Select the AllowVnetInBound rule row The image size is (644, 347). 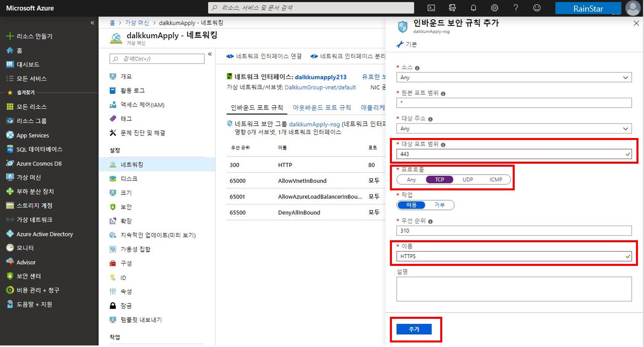306,181
